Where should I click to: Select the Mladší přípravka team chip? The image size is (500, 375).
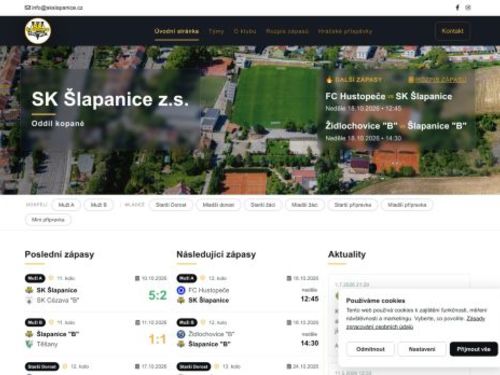click(407, 205)
